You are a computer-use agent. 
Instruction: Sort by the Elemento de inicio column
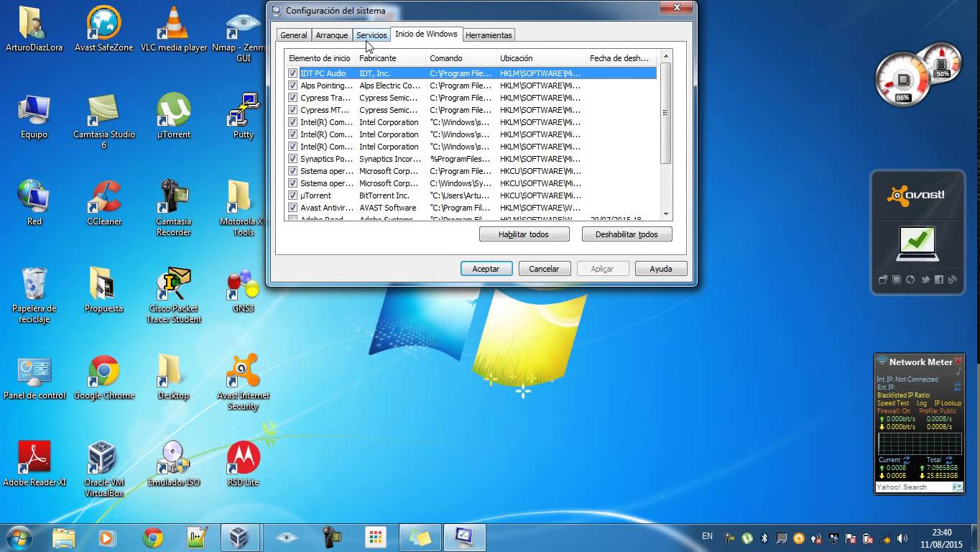[320, 58]
